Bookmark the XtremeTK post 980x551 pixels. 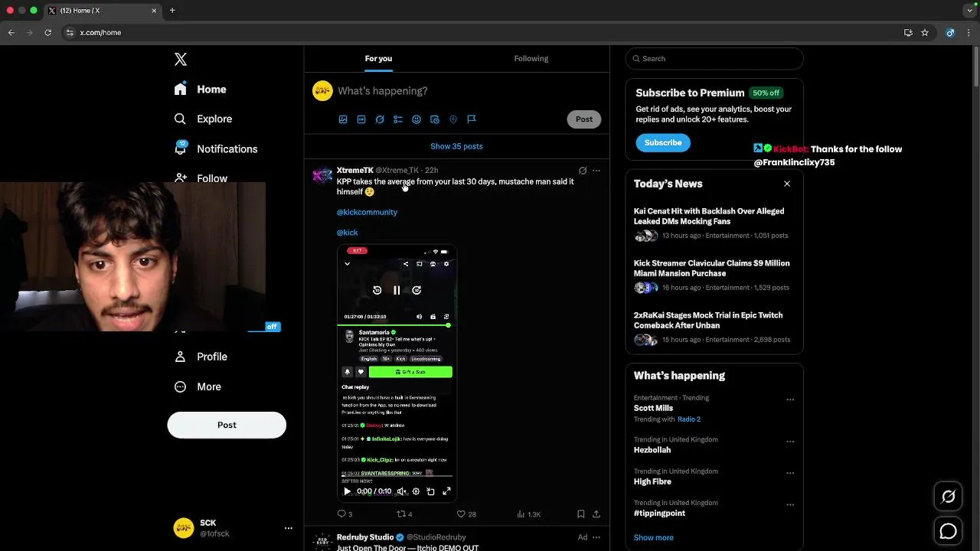(x=580, y=514)
